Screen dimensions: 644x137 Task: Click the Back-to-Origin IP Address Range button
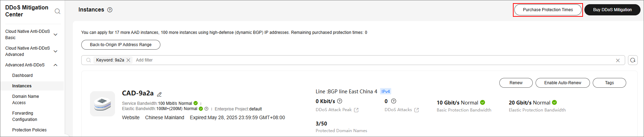[x=121, y=45]
